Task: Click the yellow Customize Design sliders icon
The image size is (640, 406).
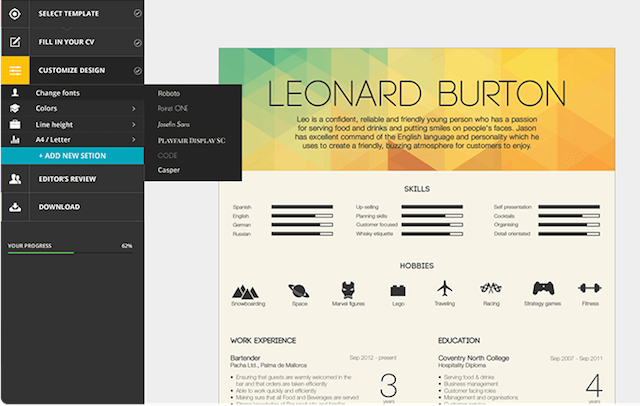Action: tap(16, 71)
